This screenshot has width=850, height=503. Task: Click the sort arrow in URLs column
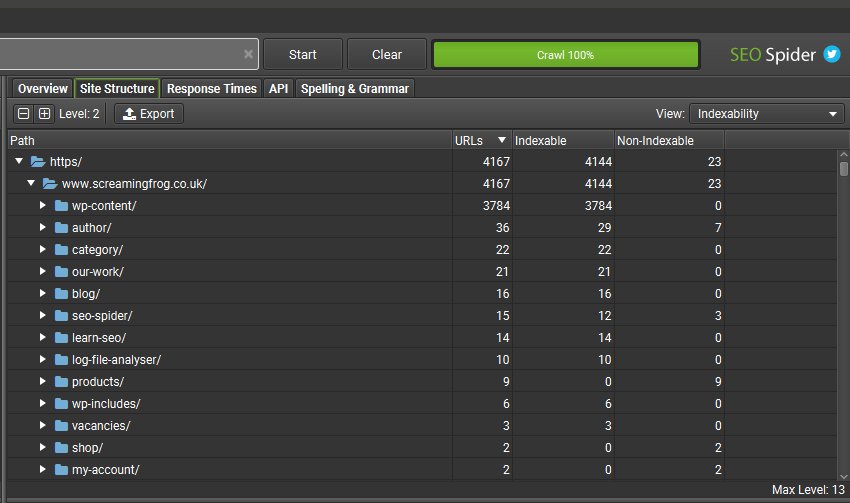click(x=501, y=140)
